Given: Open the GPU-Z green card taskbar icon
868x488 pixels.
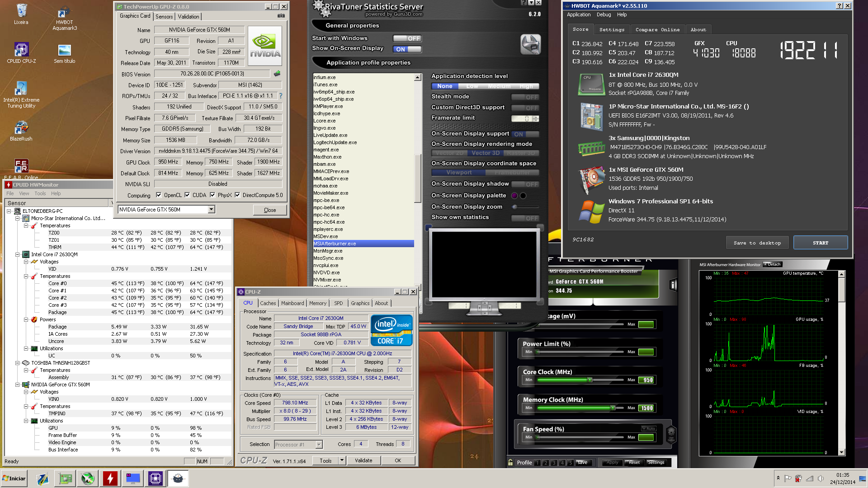Looking at the screenshot, I should click(x=65, y=478).
